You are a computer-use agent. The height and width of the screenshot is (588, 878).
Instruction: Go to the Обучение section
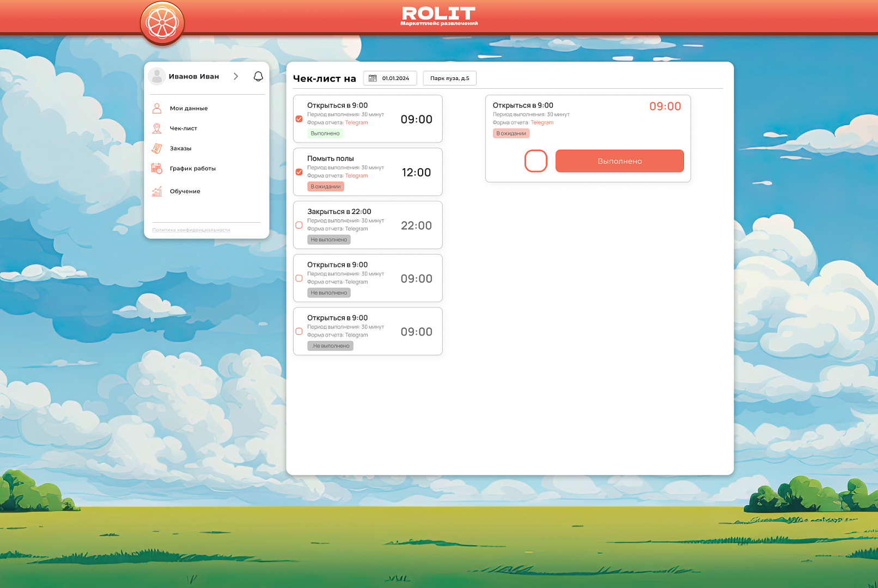185,192
